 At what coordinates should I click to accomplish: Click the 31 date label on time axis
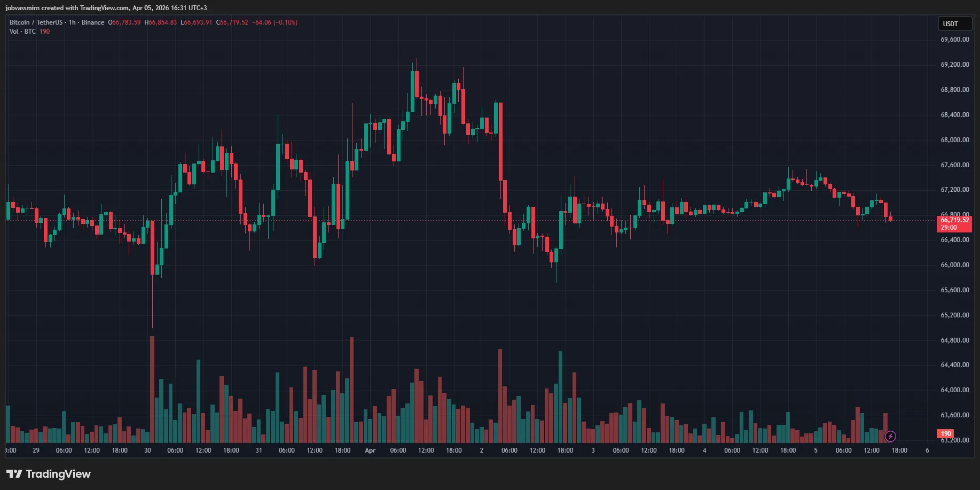click(258, 450)
